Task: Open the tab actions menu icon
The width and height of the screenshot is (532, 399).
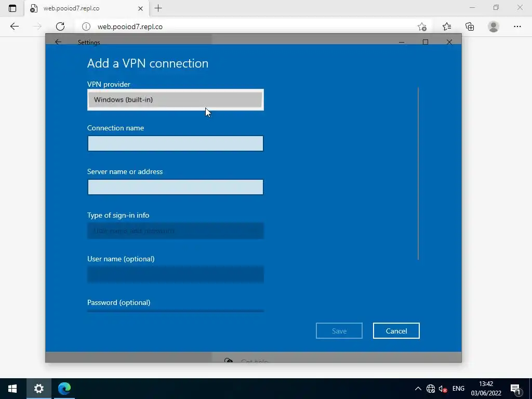Action: pyautogui.click(x=12, y=8)
